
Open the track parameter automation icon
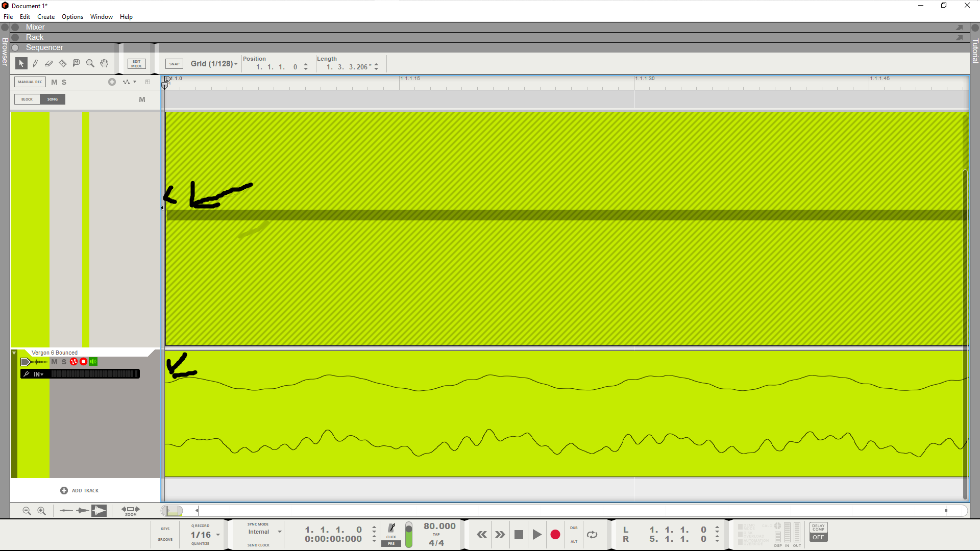tap(126, 82)
